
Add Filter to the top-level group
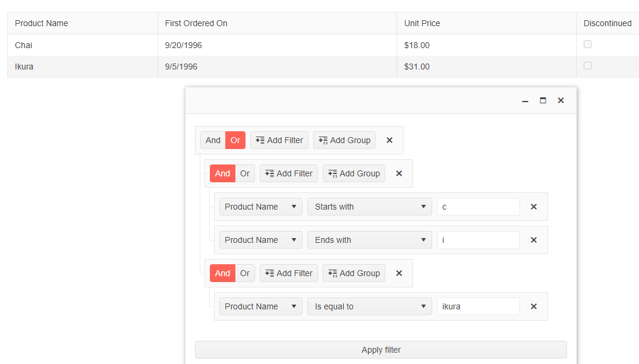click(279, 140)
